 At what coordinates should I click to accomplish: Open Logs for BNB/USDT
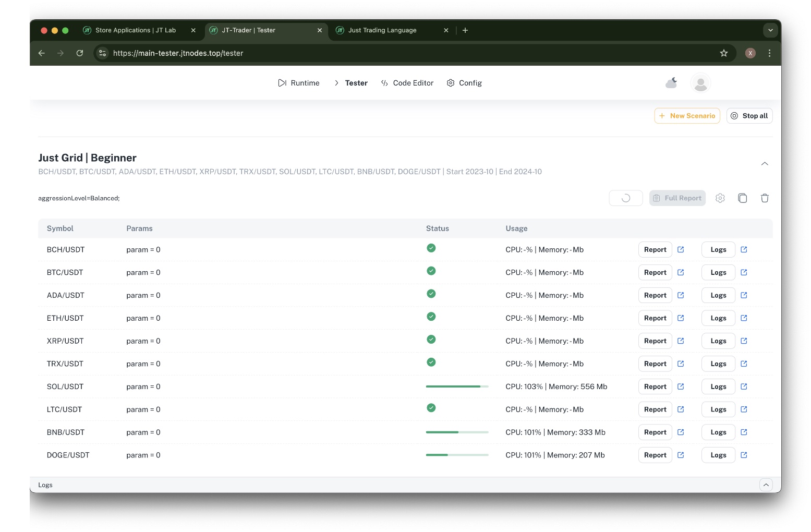coord(718,432)
